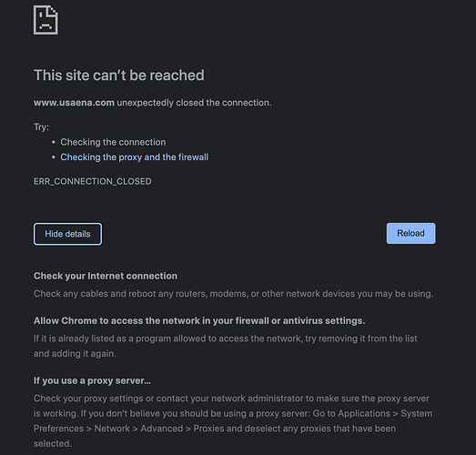This screenshot has height=455, width=476.
Task: Select the www.usaena.com domain text
Action: click(x=74, y=103)
